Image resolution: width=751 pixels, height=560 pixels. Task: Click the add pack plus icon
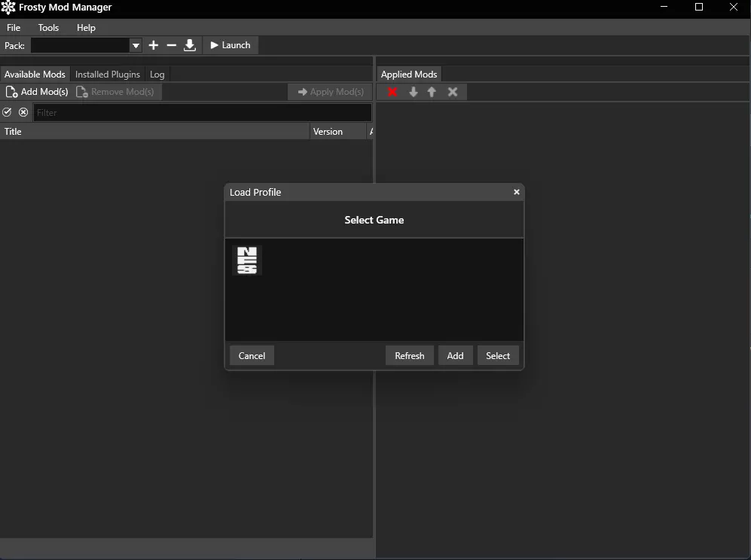[153, 45]
